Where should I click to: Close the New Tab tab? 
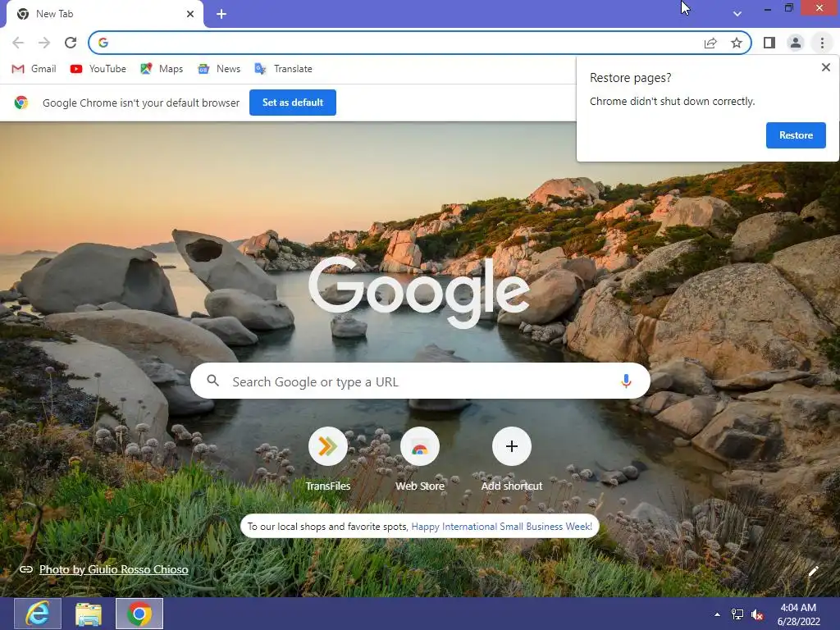[x=190, y=15]
